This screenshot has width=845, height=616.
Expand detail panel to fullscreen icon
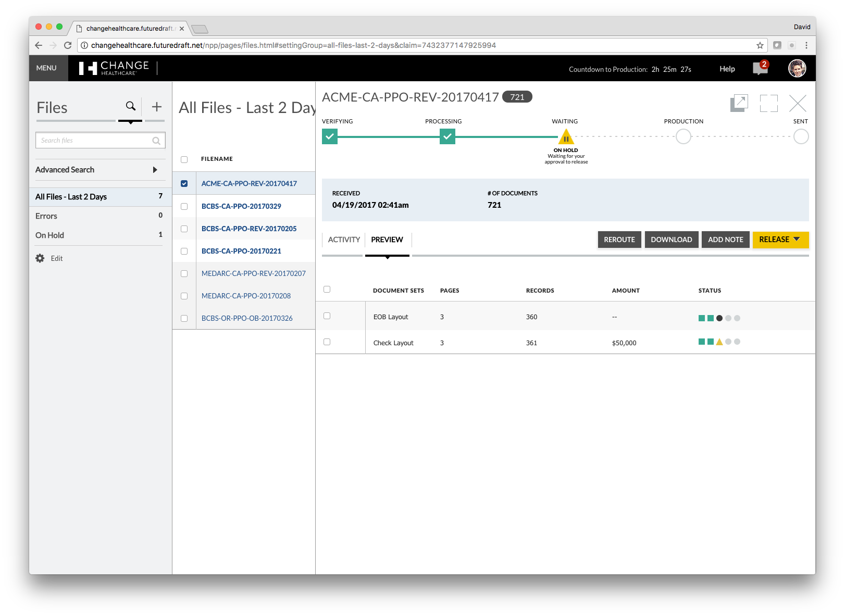tap(768, 103)
